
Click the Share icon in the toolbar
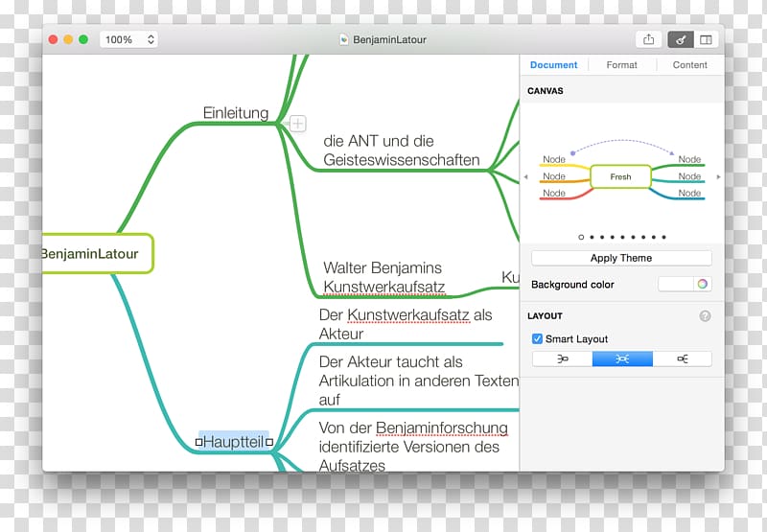point(649,39)
